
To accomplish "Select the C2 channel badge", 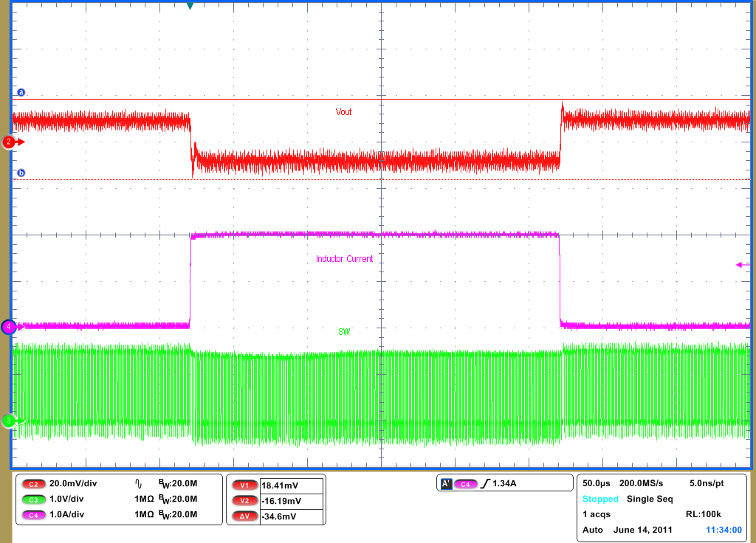I will pyautogui.click(x=32, y=484).
